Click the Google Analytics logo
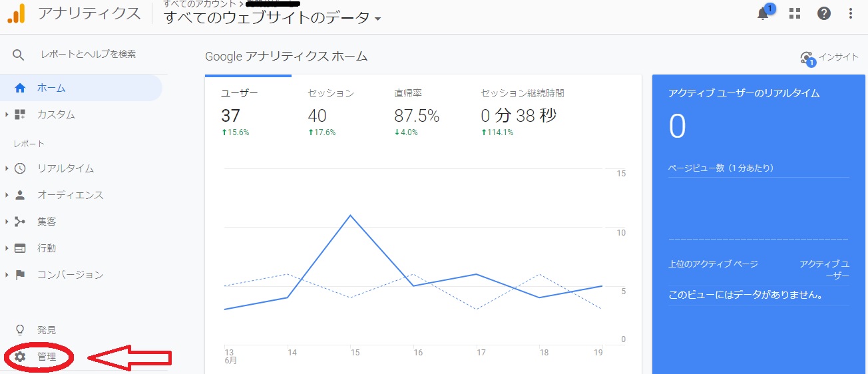This screenshot has width=868, height=374. (16, 13)
